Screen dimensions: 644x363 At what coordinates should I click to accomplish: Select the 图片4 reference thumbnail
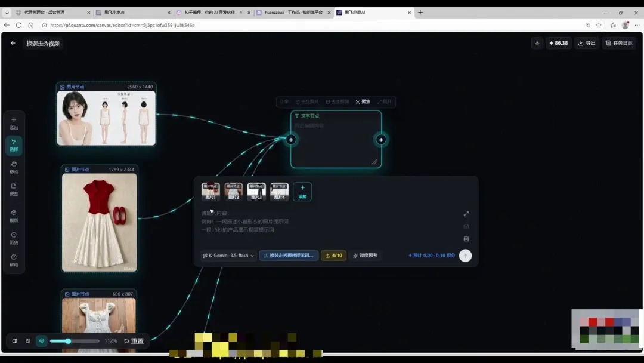[x=279, y=192]
